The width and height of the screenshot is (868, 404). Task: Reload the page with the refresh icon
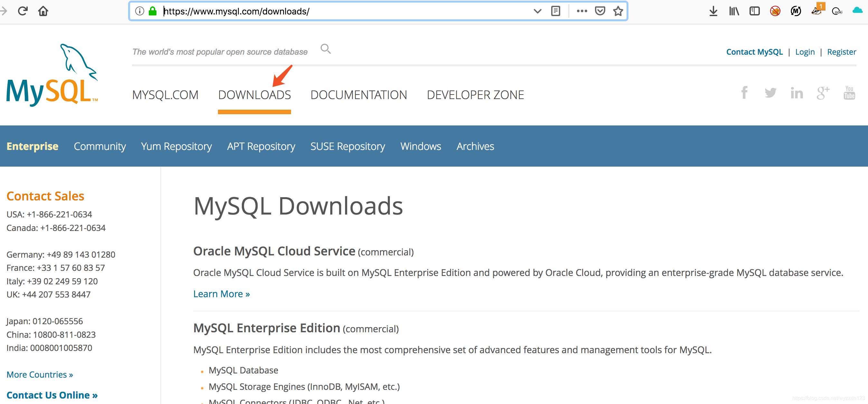coord(23,11)
